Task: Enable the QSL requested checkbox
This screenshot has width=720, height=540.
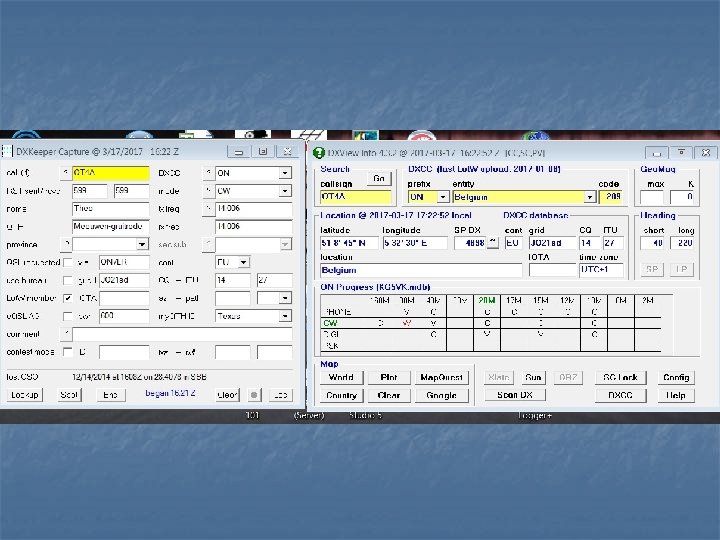Action: pos(66,262)
